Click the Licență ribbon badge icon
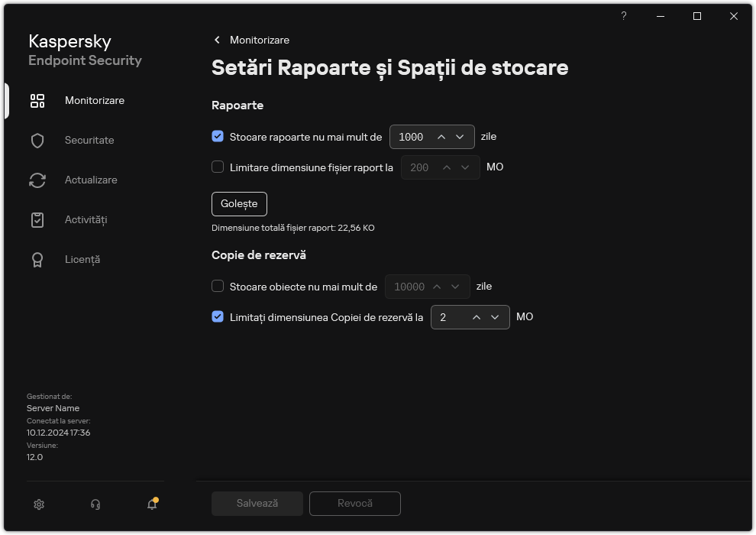The height and width of the screenshot is (535, 756). pos(37,260)
